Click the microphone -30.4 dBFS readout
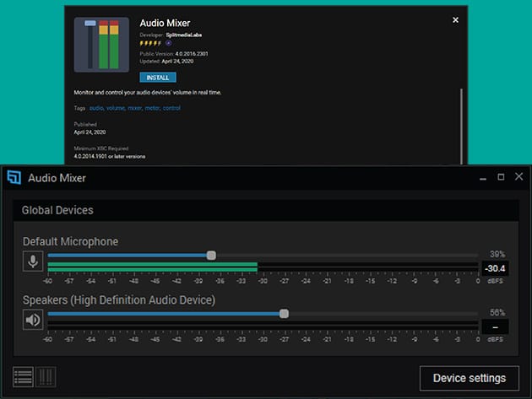The image size is (532, 399). (x=493, y=268)
